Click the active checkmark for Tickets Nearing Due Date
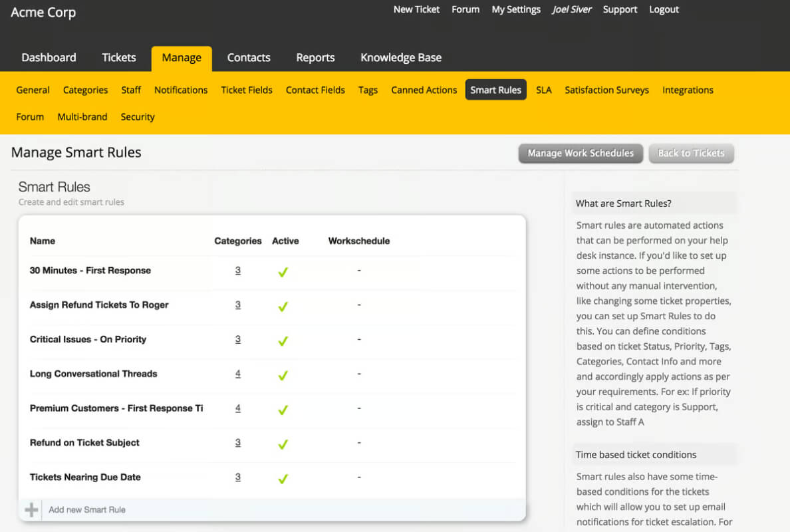 (283, 479)
